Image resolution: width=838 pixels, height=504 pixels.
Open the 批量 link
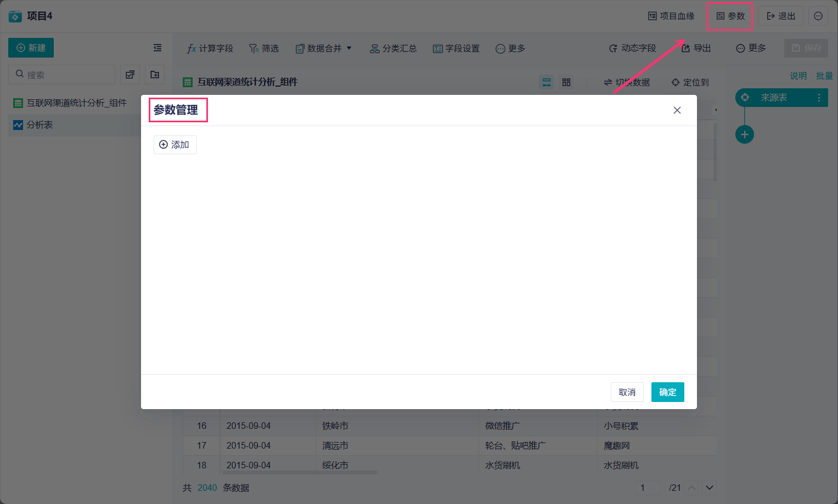point(824,76)
